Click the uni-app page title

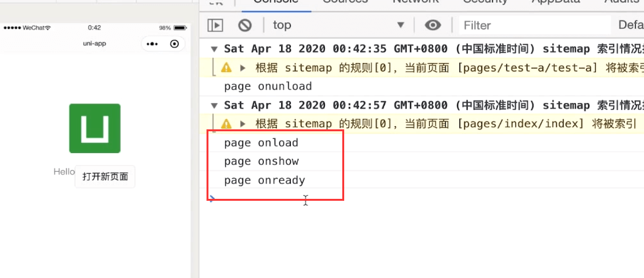[x=95, y=44]
